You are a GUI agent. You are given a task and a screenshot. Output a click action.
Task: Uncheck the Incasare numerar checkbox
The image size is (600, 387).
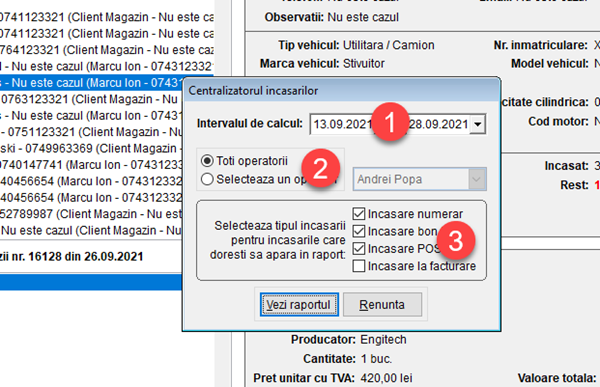click(x=359, y=214)
